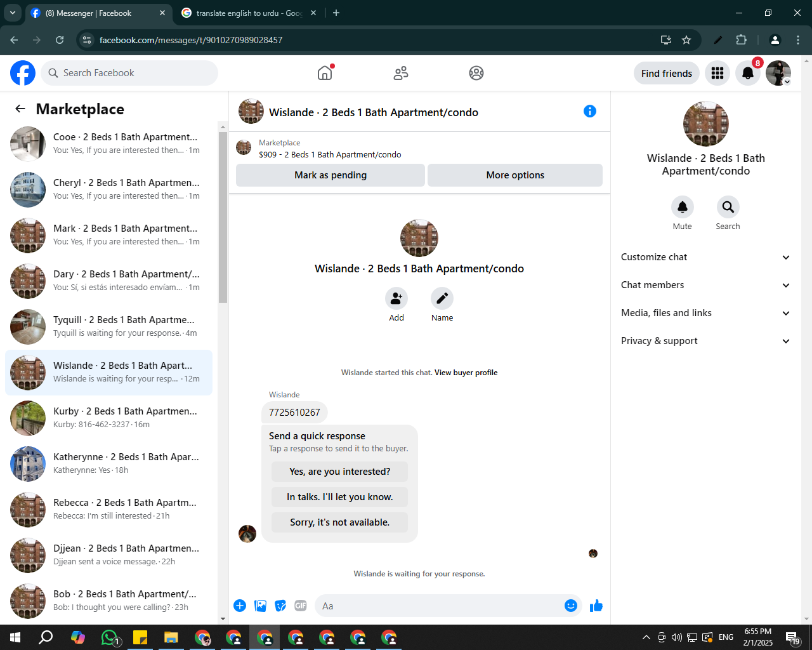
Task: Expand Customize chat section
Action: 706,257
